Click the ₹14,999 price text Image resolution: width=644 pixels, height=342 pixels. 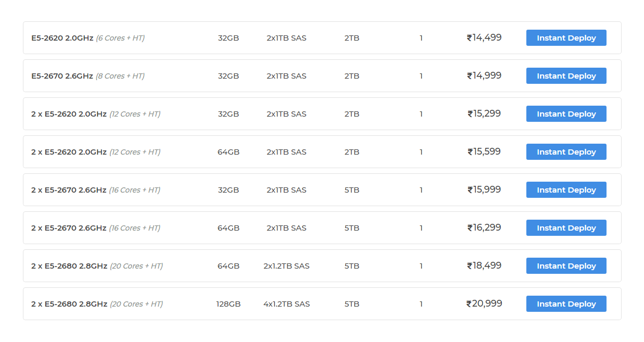point(484,75)
